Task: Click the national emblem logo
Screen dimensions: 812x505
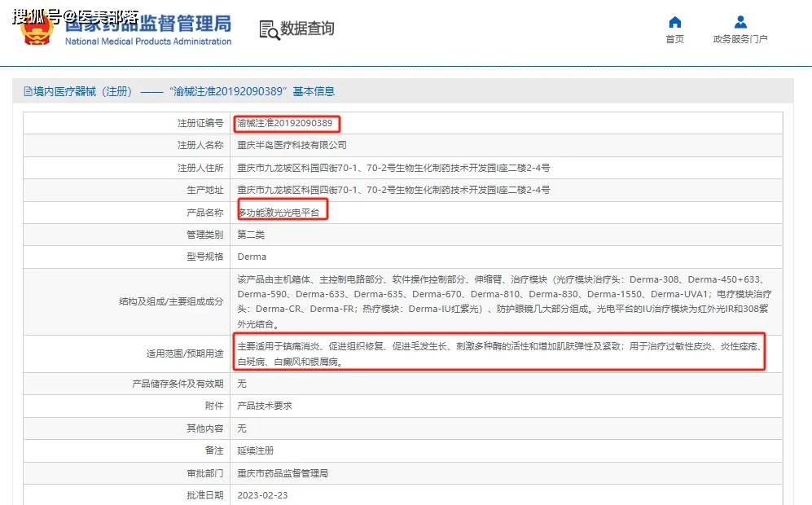Action: click(x=37, y=29)
